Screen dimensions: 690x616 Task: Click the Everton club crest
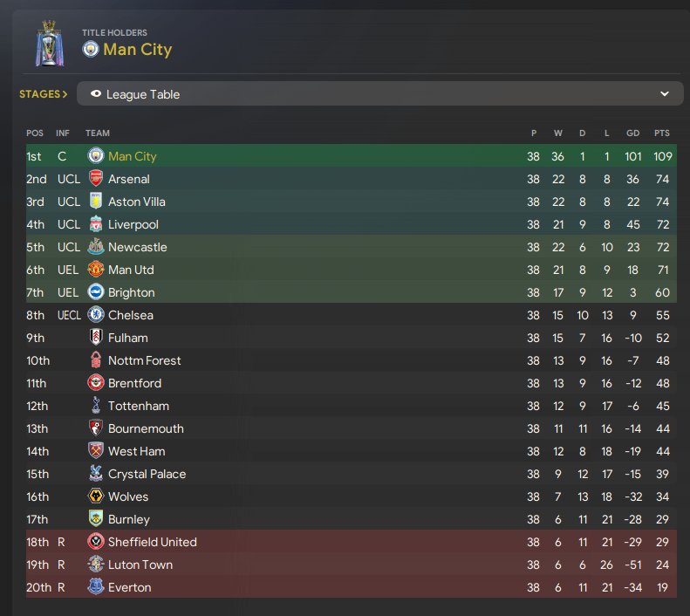(95, 587)
